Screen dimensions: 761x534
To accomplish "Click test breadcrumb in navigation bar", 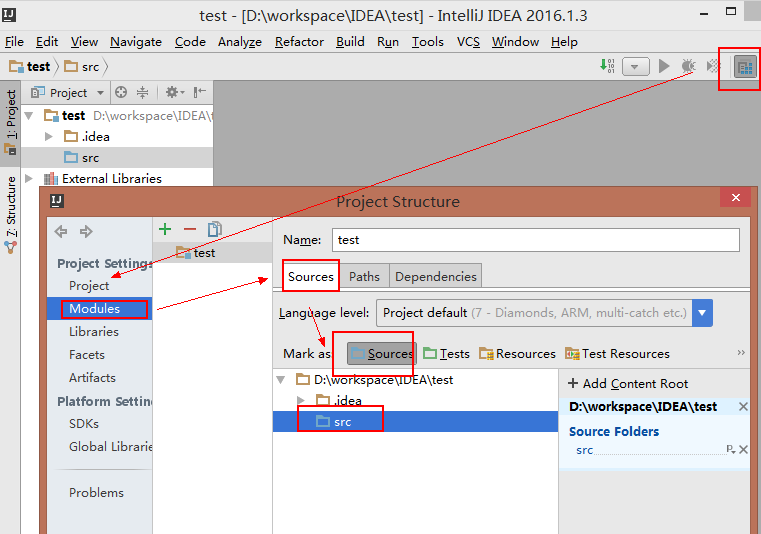I will coord(30,67).
